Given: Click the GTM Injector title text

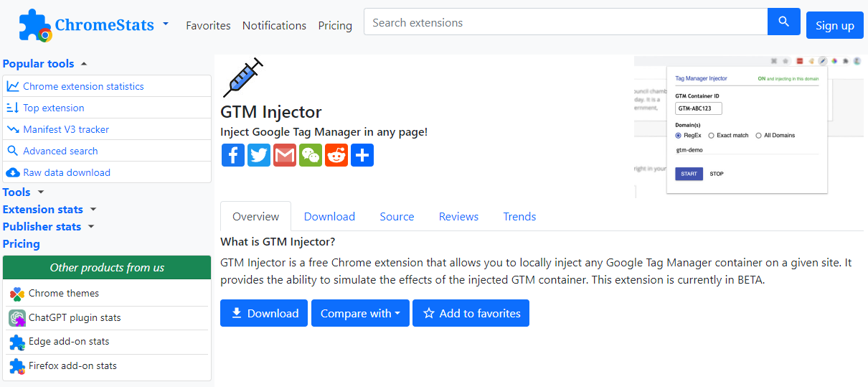Looking at the screenshot, I should coord(271,112).
